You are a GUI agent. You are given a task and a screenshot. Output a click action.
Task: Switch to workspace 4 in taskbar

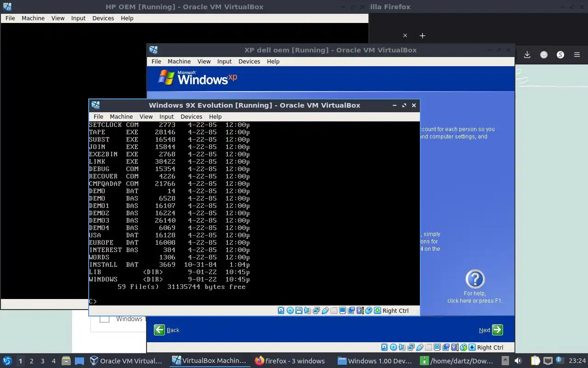[x=53, y=361]
